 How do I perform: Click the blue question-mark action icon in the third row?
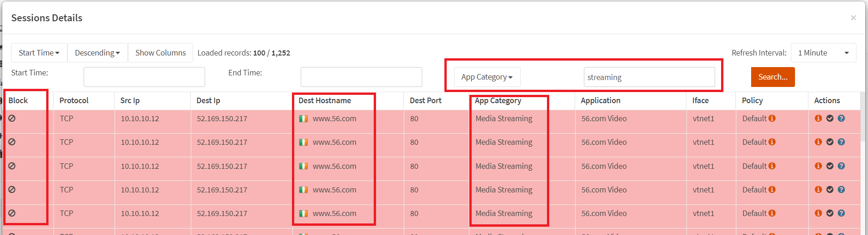click(841, 166)
